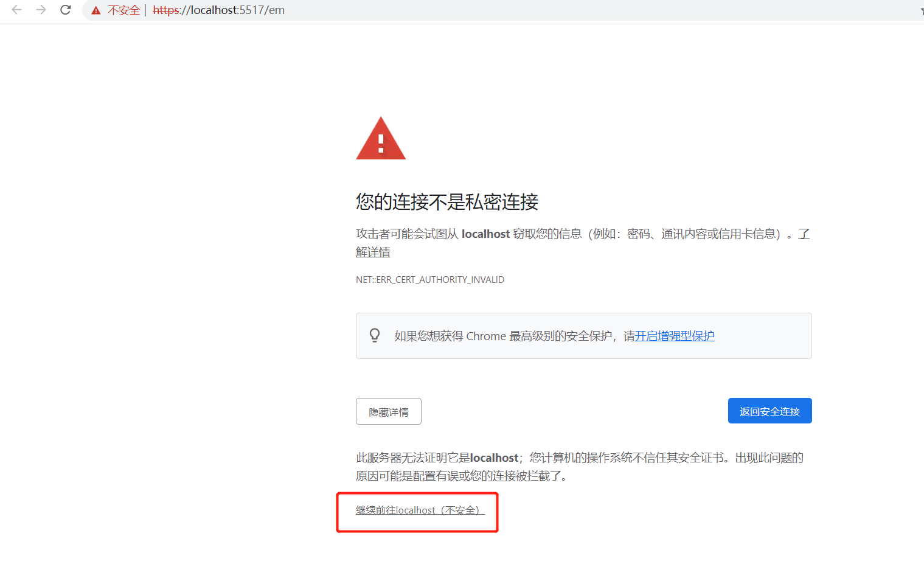924x564 pixels.
Task: Click the browser back arrow
Action: click(x=16, y=10)
